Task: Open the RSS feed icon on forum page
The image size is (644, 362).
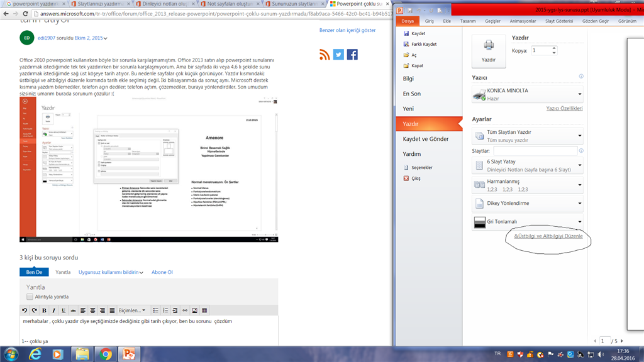Action: click(x=325, y=55)
